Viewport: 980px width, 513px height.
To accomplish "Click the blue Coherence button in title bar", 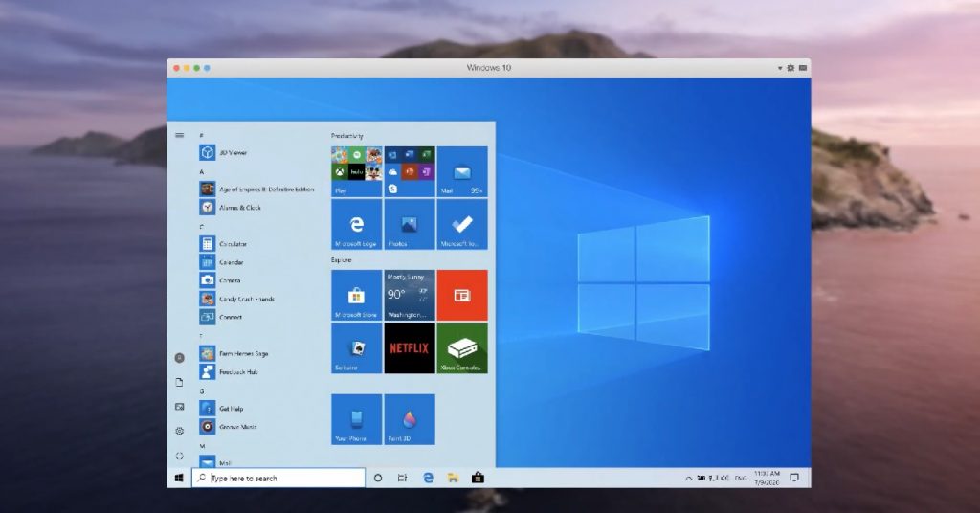I will tap(207, 68).
